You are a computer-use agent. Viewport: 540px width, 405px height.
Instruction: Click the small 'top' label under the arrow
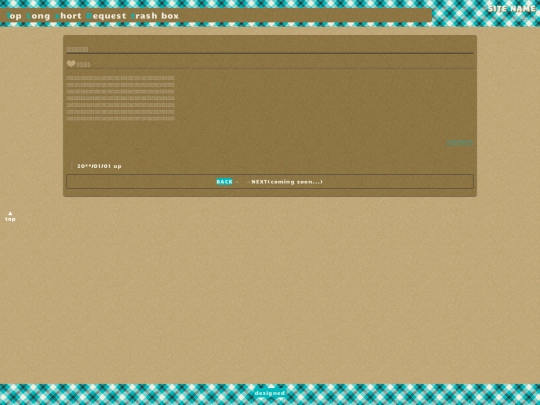(10, 219)
